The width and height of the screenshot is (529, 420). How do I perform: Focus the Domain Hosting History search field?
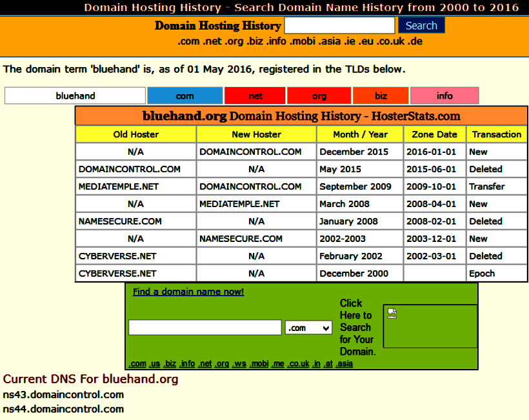[339, 26]
